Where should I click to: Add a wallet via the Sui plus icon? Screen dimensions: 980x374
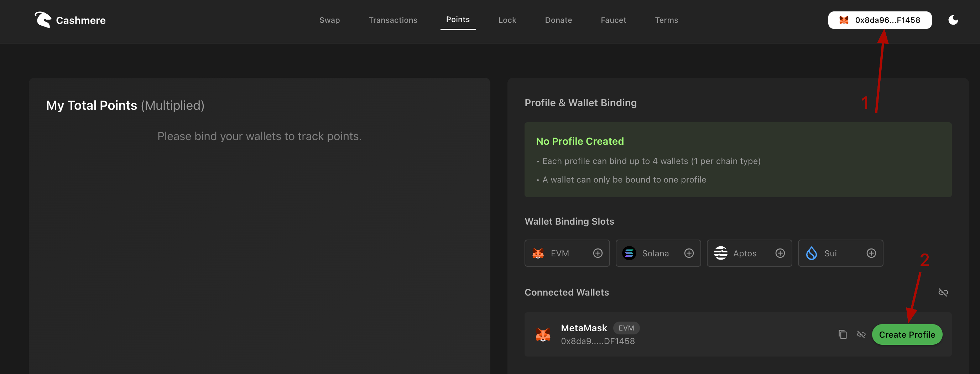click(871, 253)
